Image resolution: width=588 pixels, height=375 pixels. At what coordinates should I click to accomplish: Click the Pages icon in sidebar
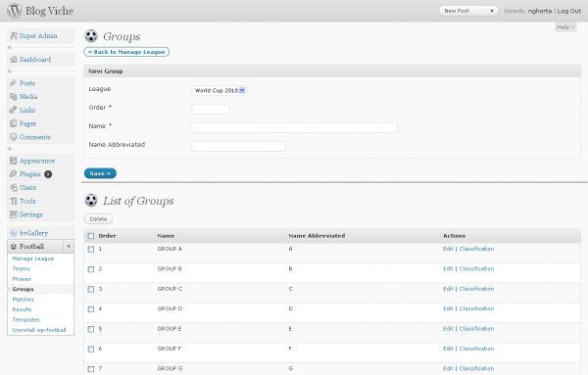coord(14,123)
